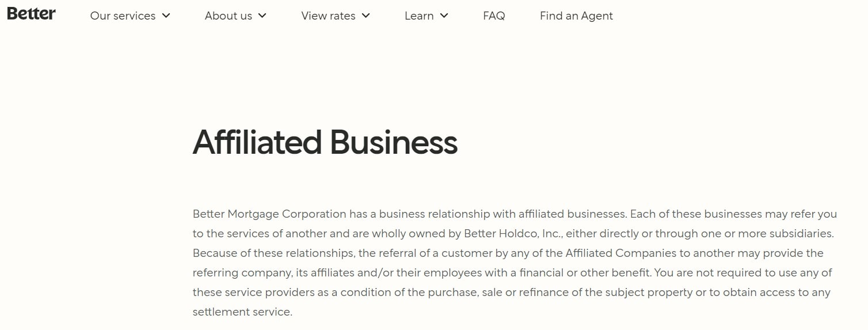Expand the Our services chevron arrow
The width and height of the screenshot is (868, 330).
(x=166, y=16)
